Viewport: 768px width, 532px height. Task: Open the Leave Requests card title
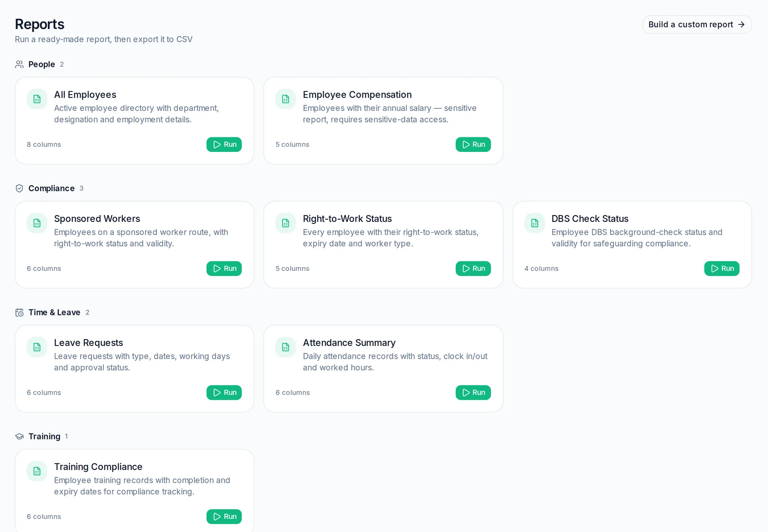(88, 343)
